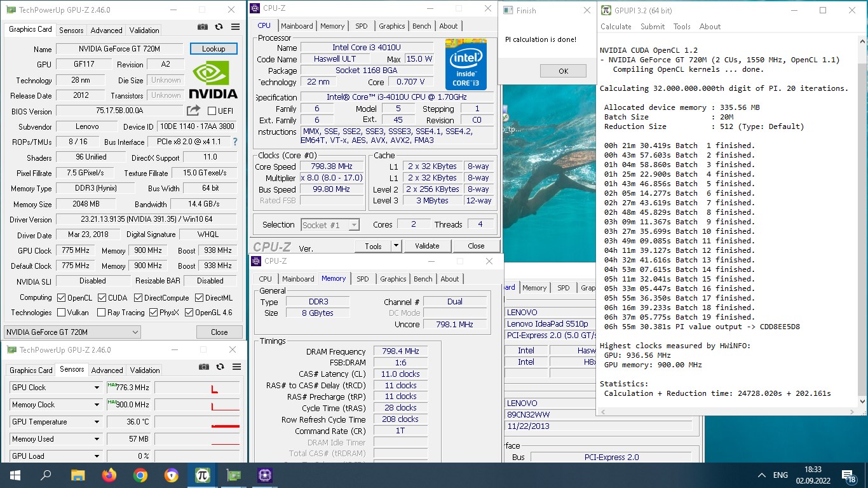Open the CPU-Z Tools dropdown arrow
Screen dimensions: 868x488
click(396, 246)
